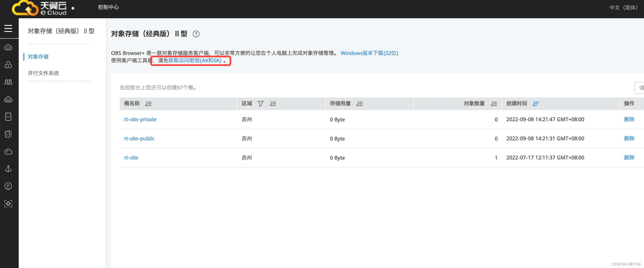Click the diamond-in-brackets sidebar icon
The image size is (644, 268).
(x=8, y=203)
